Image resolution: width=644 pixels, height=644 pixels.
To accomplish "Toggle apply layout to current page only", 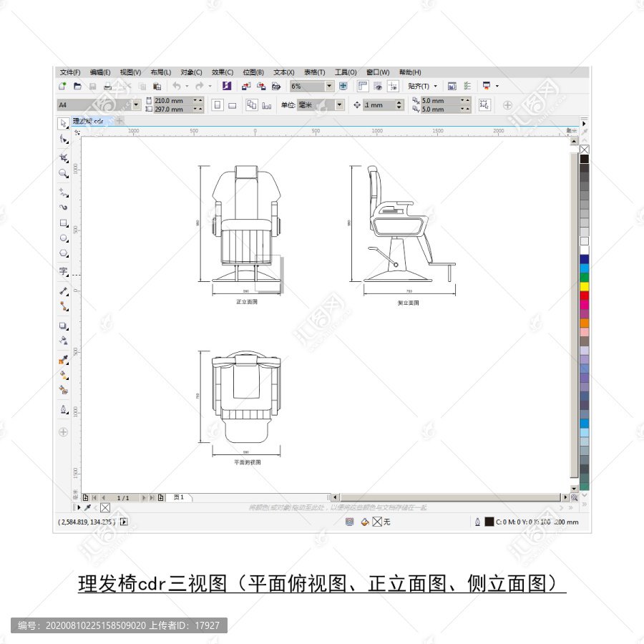I will pos(267,106).
